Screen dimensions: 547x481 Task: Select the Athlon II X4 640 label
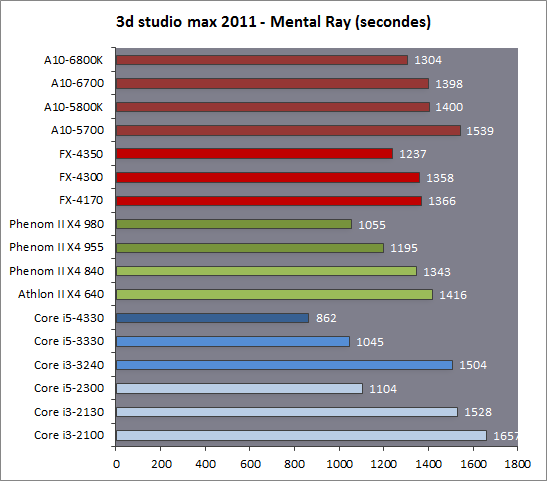tap(61, 294)
